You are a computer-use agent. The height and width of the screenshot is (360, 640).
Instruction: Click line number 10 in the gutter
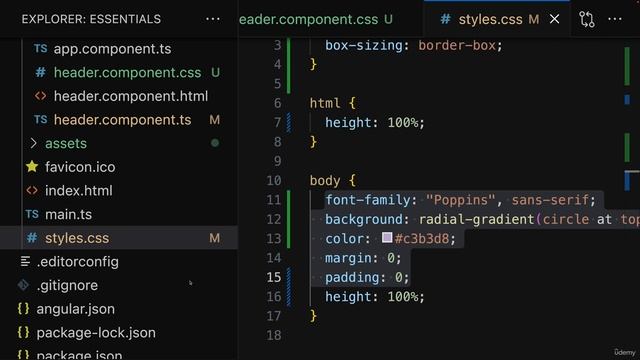pyautogui.click(x=274, y=180)
